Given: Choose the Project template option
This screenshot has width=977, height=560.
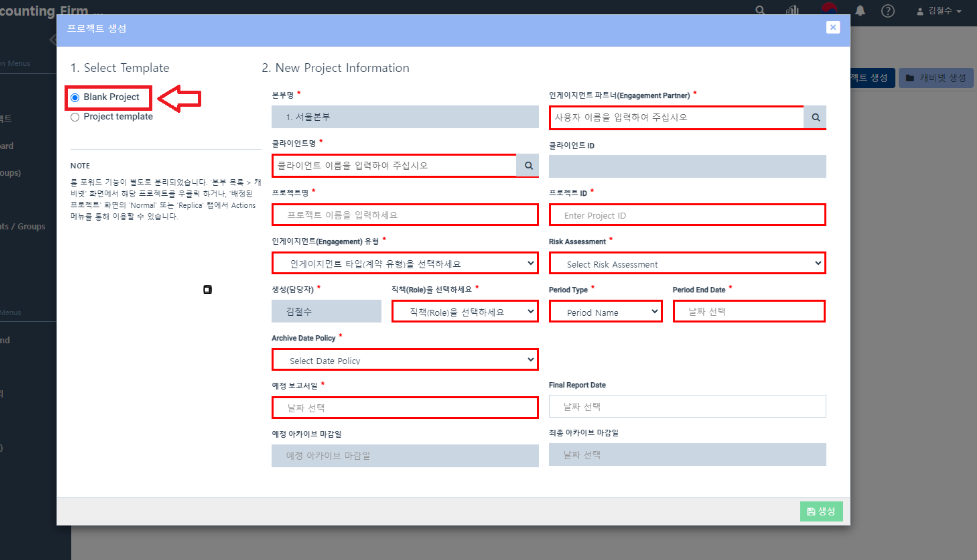Looking at the screenshot, I should 75,117.
